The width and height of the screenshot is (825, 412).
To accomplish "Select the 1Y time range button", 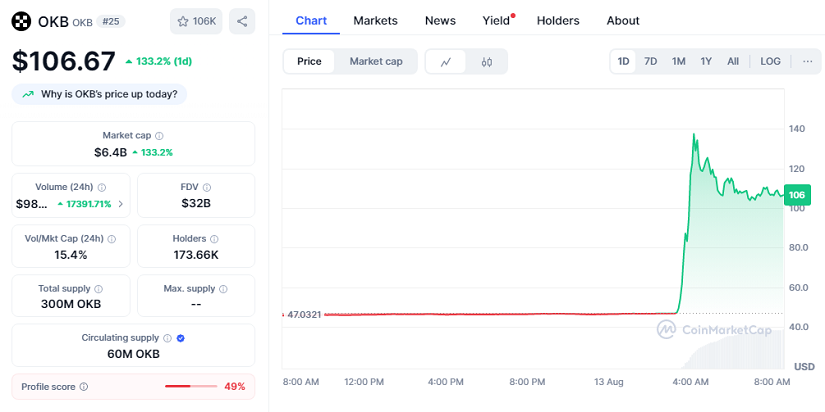I will tap(706, 62).
